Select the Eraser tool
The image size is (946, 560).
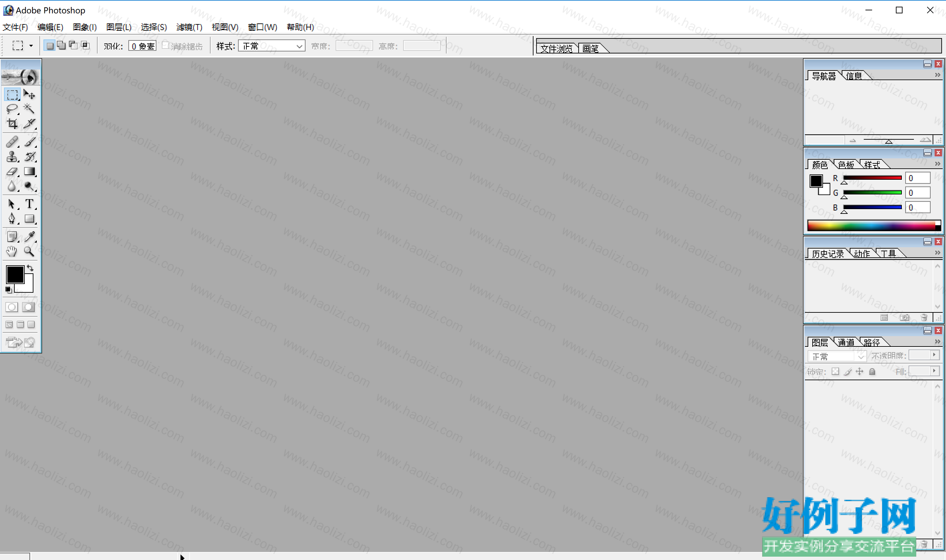(12, 172)
